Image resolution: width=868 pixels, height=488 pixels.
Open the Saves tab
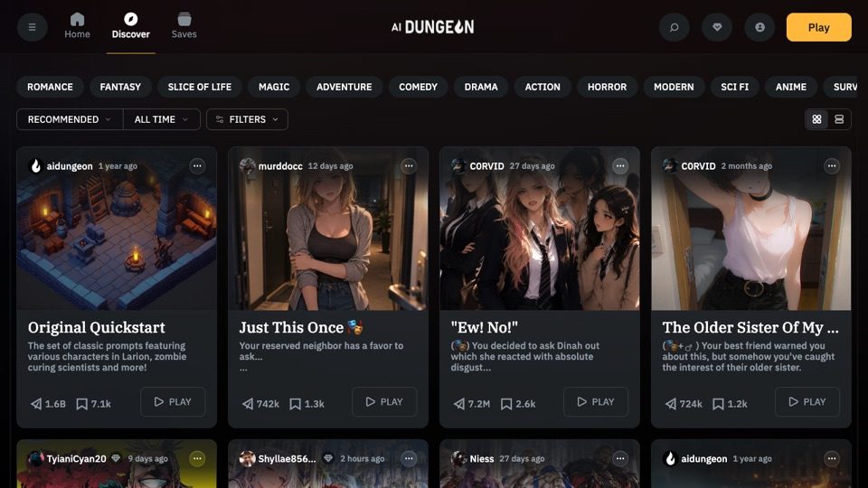click(184, 26)
